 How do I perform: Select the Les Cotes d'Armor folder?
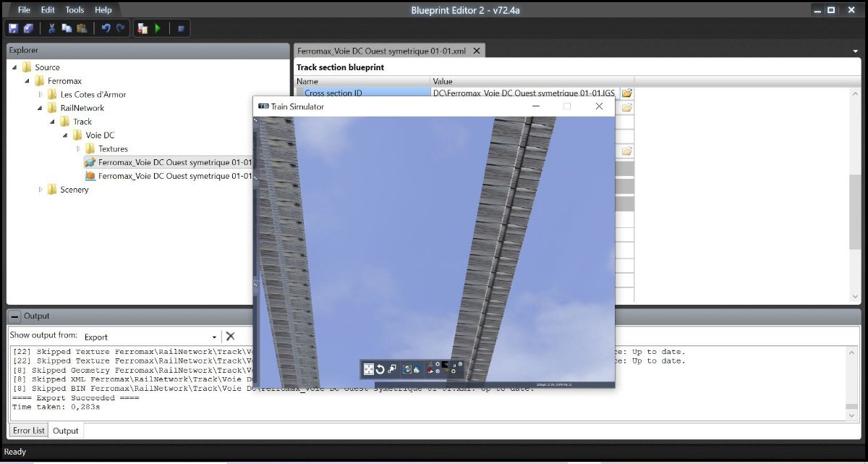point(93,95)
